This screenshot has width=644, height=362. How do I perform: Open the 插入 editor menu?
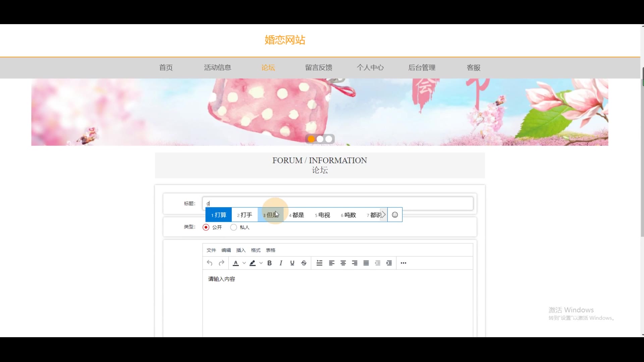[240, 250]
